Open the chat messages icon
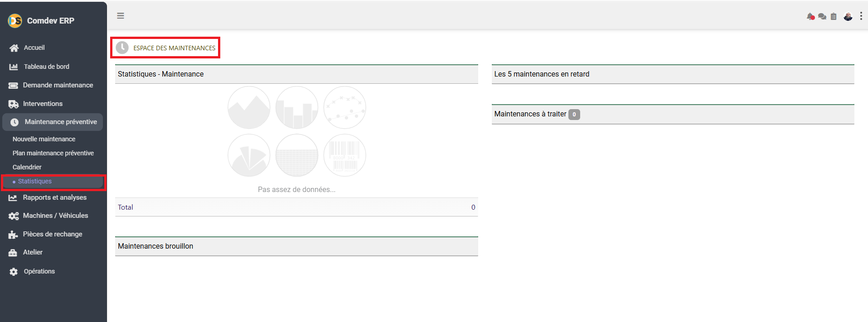 [822, 17]
